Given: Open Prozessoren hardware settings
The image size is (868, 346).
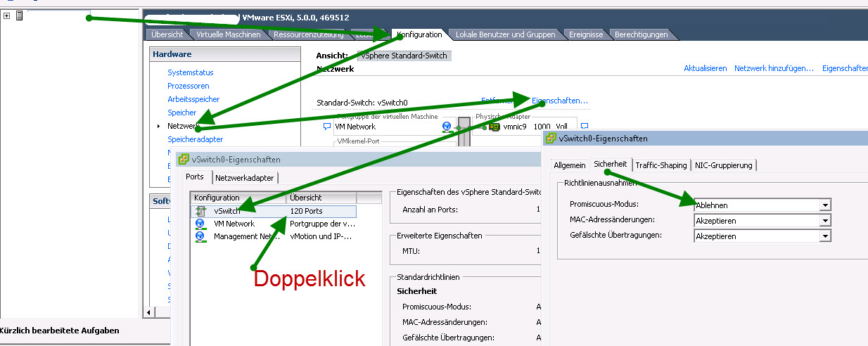Looking at the screenshot, I should (x=189, y=86).
